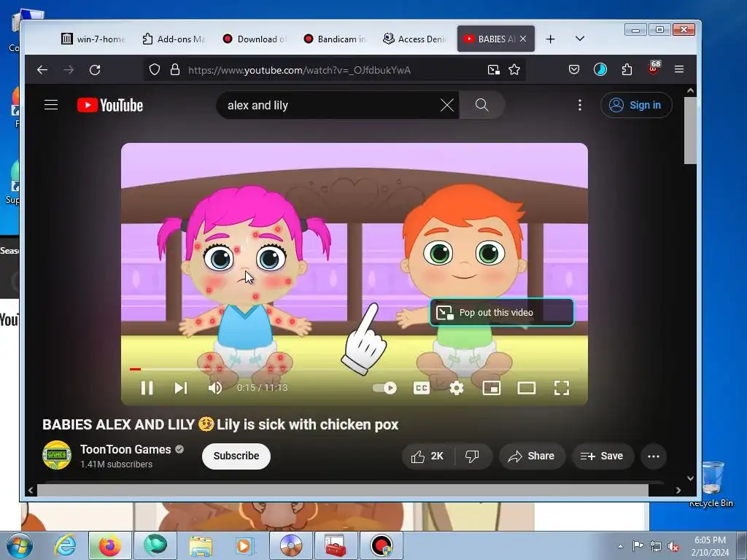Subscribe to ToonToon Games
The image size is (747, 560).
236,456
